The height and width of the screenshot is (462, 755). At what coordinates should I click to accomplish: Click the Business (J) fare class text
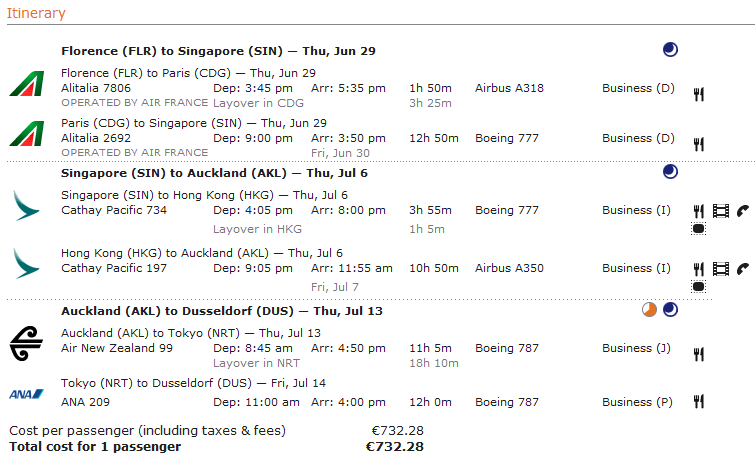coord(639,348)
